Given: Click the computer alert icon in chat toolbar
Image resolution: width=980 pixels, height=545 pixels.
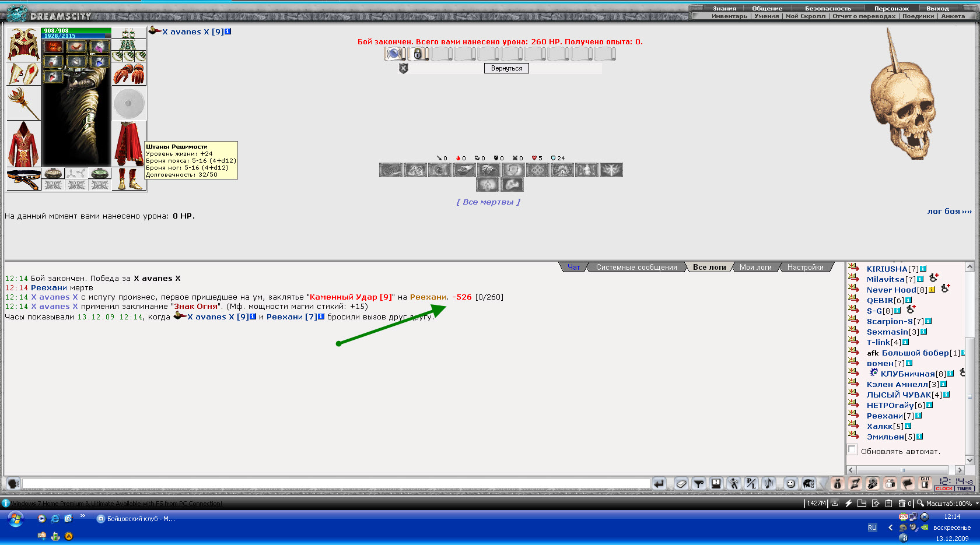Looking at the screenshot, I should [x=716, y=483].
